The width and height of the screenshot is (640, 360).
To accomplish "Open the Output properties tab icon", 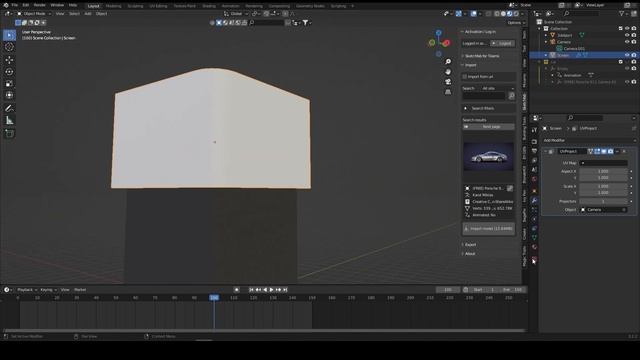I will point(534,151).
